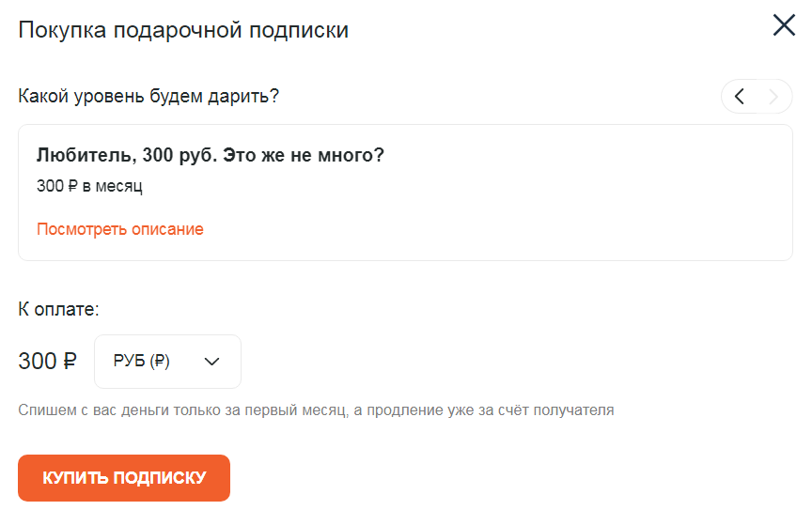Click the "Покупка подарочной подписки" heading

tap(183, 30)
